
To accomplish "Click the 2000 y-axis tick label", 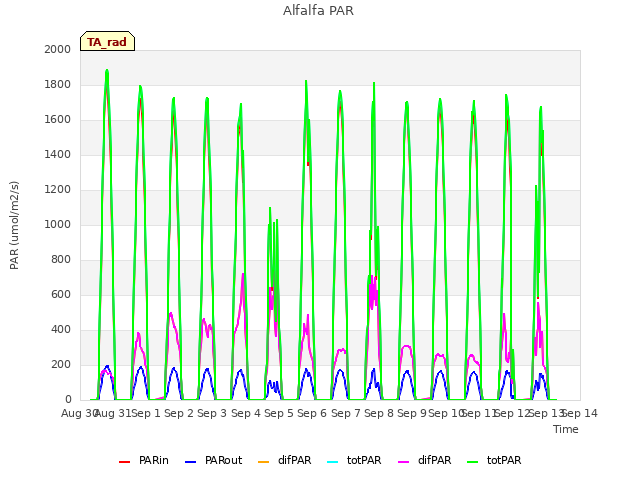I will point(58,49).
